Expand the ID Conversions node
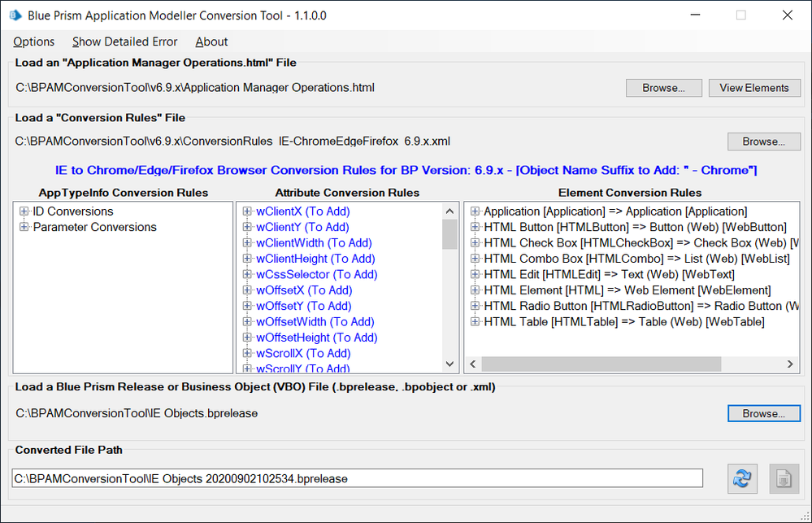Image resolution: width=812 pixels, height=523 pixels. pyautogui.click(x=24, y=211)
